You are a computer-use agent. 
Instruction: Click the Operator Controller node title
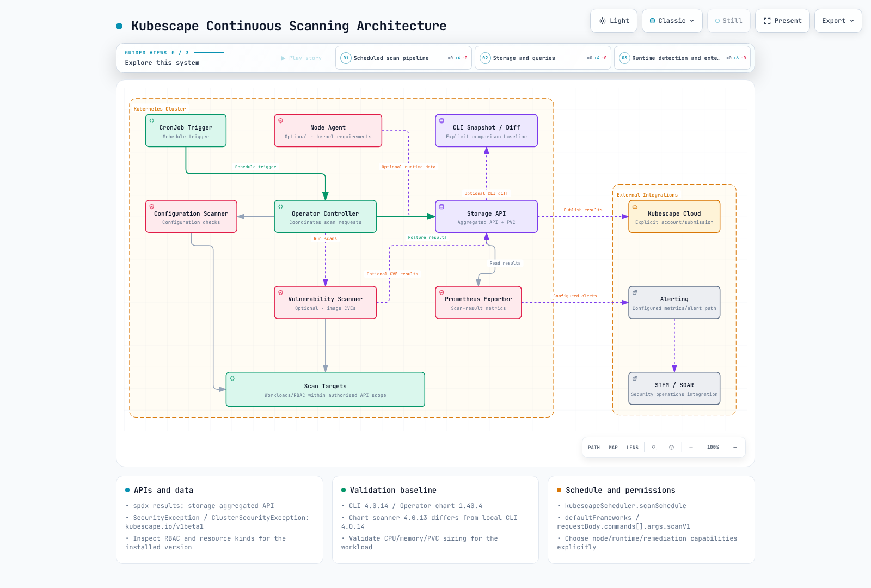pyautogui.click(x=326, y=213)
